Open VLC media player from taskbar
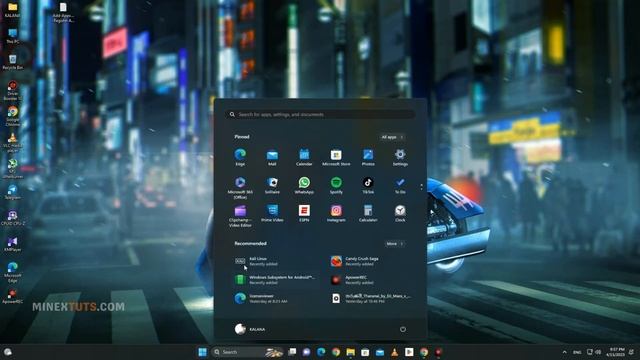The width and height of the screenshot is (640, 360). (394, 352)
